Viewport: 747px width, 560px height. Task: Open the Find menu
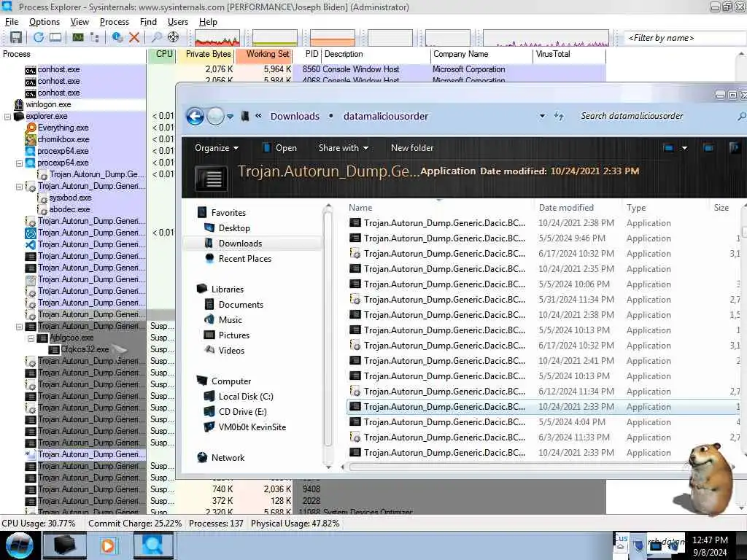tap(148, 22)
